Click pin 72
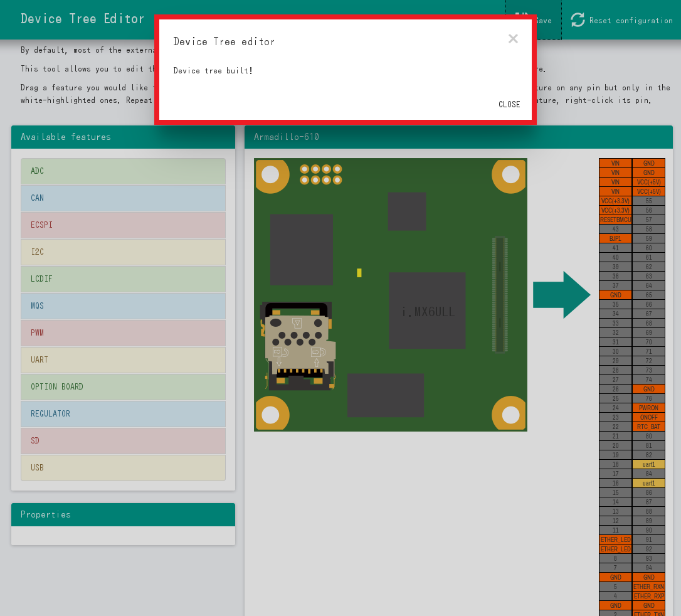Screen dimensions: 681x616 (x=648, y=361)
